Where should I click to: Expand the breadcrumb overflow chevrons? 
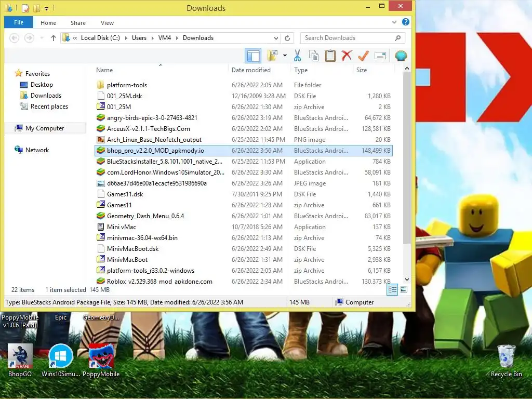(75, 38)
